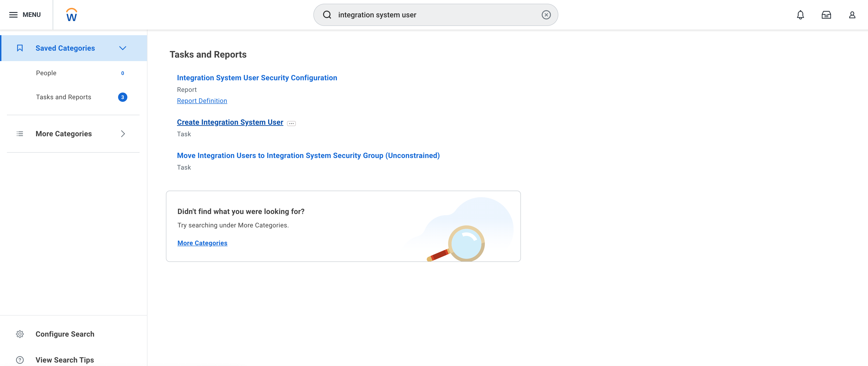This screenshot has height=366, width=868.
Task: Open Configure Search settings gear
Action: point(20,334)
